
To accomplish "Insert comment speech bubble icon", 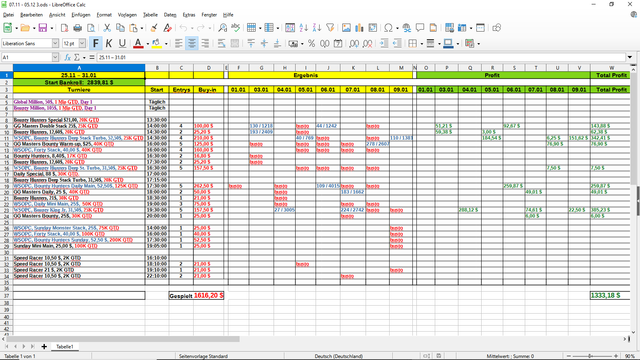I will pos(420,28).
